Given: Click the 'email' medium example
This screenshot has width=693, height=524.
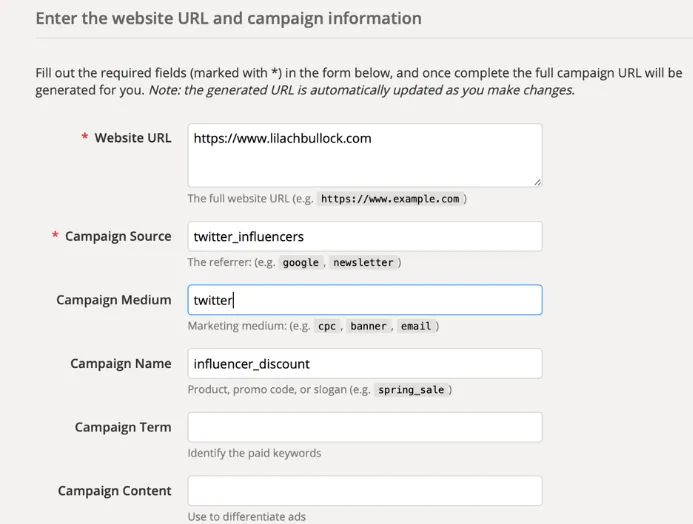Looking at the screenshot, I should point(415,326).
